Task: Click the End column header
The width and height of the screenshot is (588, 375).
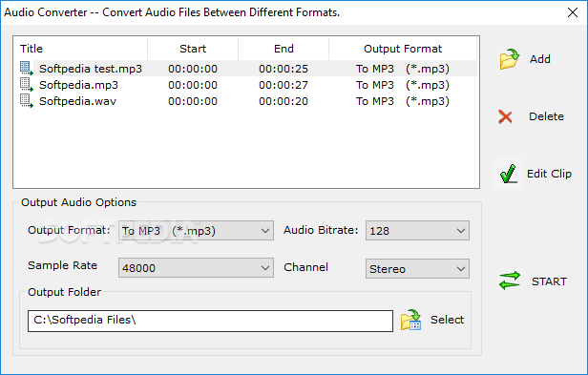Action: 283,49
